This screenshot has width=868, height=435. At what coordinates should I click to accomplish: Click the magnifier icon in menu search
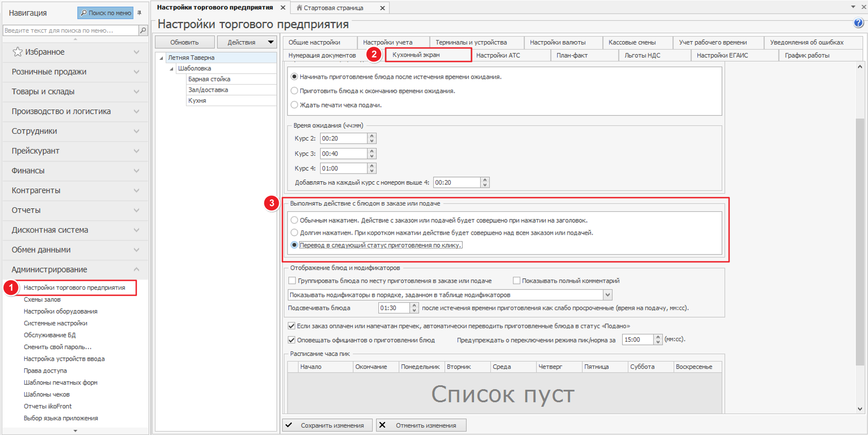tap(143, 30)
